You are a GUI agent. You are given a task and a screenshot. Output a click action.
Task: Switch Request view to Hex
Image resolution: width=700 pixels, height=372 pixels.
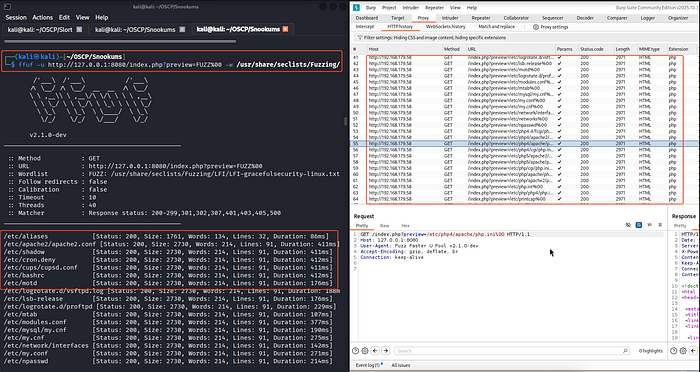point(405,226)
